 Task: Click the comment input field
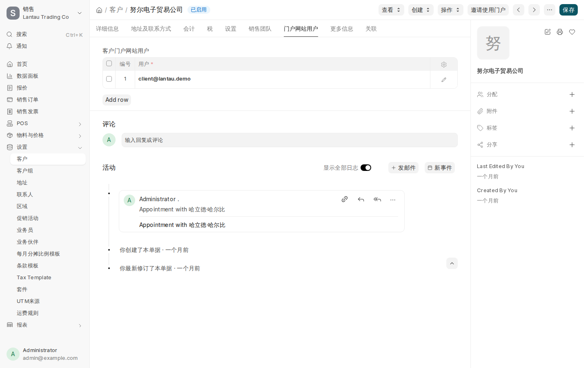(x=290, y=140)
